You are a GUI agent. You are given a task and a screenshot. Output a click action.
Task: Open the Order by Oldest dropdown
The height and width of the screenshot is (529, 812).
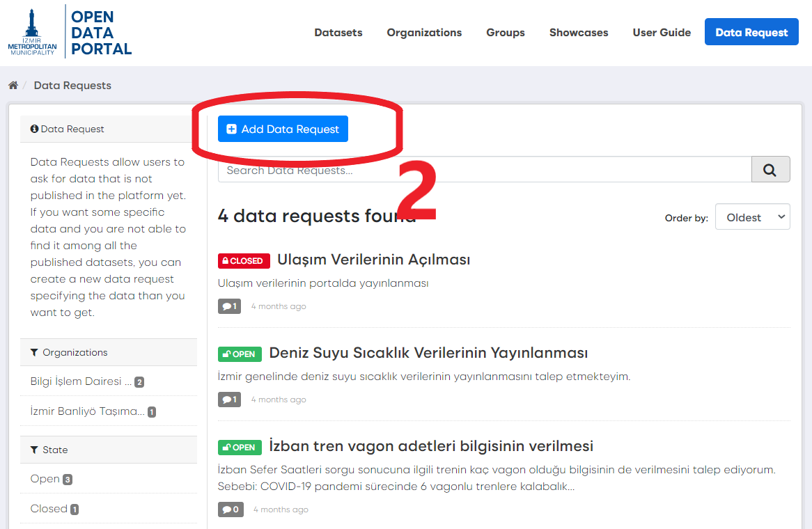(752, 217)
